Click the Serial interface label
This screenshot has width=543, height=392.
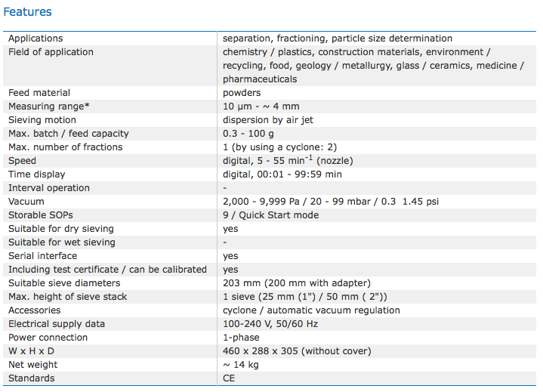point(45,256)
